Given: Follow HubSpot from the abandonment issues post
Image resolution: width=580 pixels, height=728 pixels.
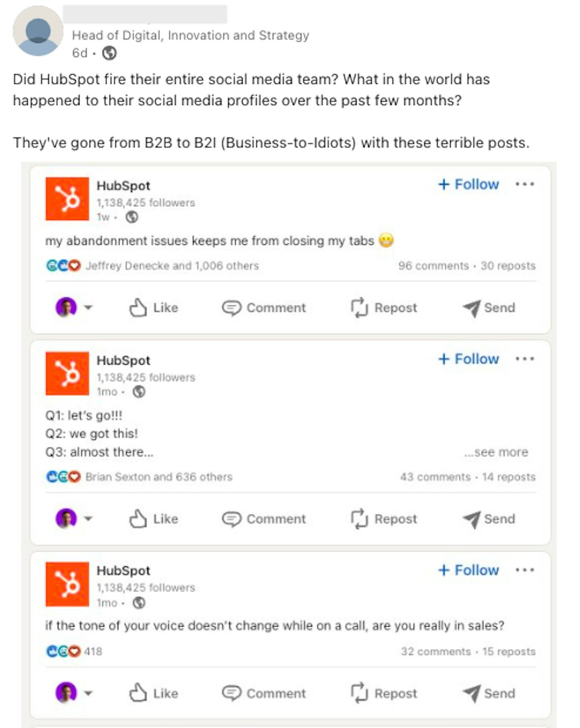Looking at the screenshot, I should pos(469,184).
